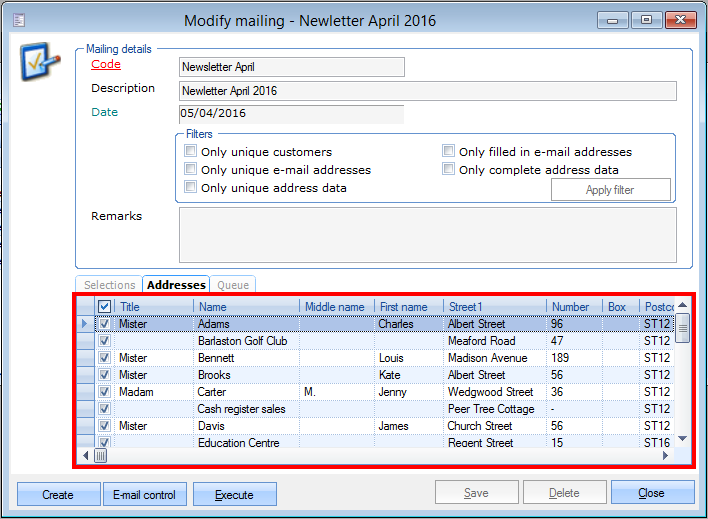The height and width of the screenshot is (519, 708).
Task: Toggle the select-all checkbox in grid header
Action: pos(104,307)
